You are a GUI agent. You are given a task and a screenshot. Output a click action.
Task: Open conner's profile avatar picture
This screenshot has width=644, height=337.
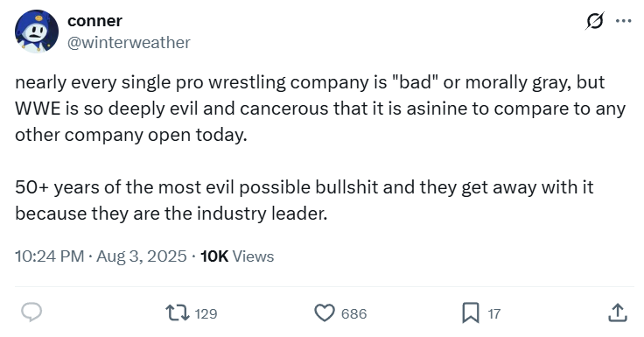[37, 32]
